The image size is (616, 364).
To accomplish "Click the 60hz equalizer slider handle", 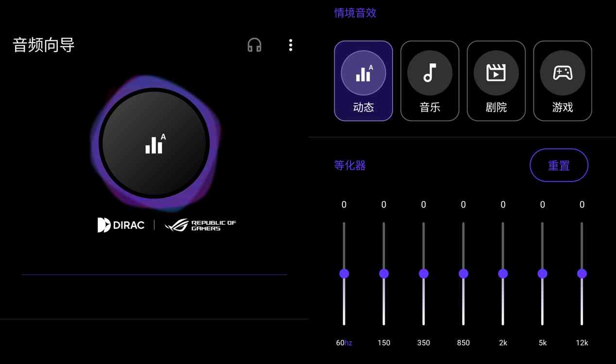I will [x=344, y=274].
